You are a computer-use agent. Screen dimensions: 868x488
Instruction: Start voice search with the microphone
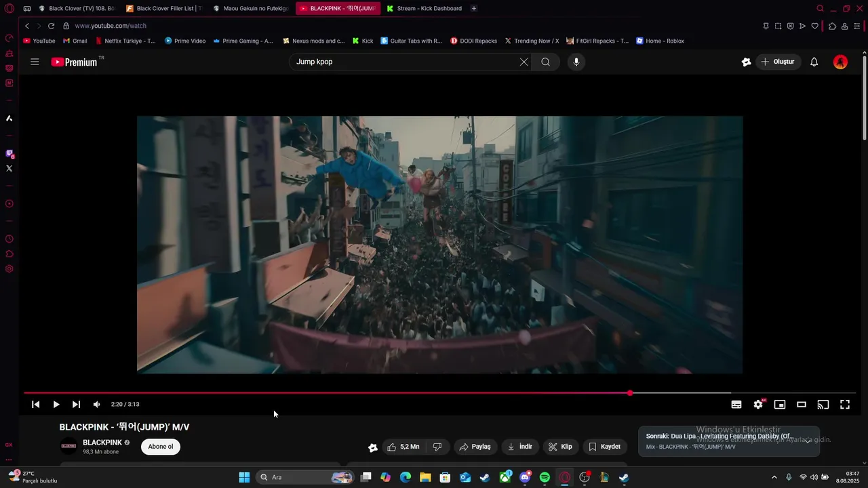click(576, 62)
